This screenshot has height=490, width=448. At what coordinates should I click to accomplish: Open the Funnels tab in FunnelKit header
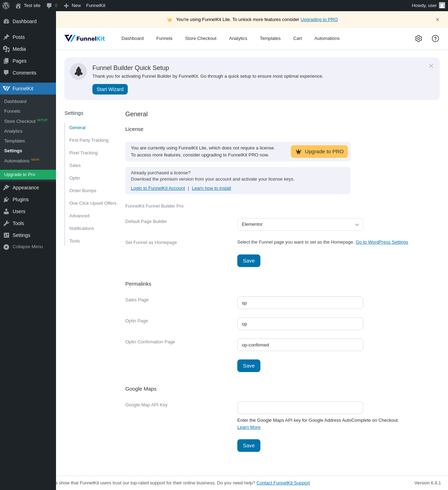click(164, 38)
